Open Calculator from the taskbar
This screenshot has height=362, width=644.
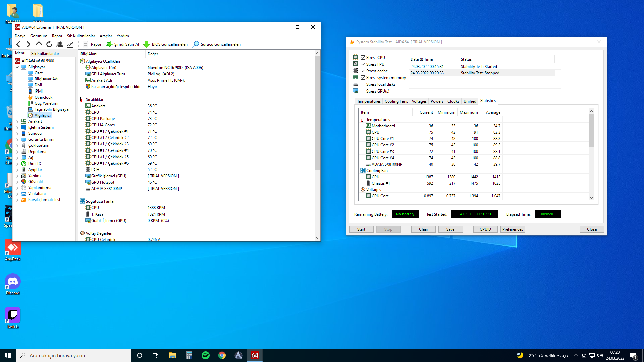(x=189, y=355)
